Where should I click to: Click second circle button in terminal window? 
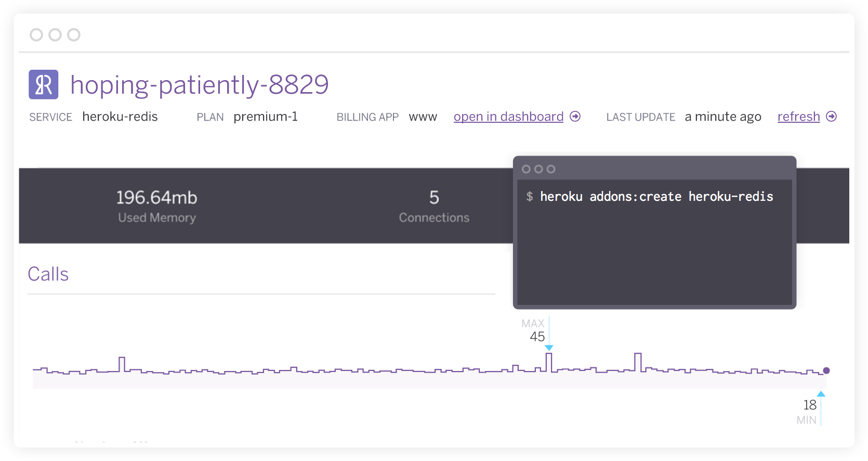point(538,169)
